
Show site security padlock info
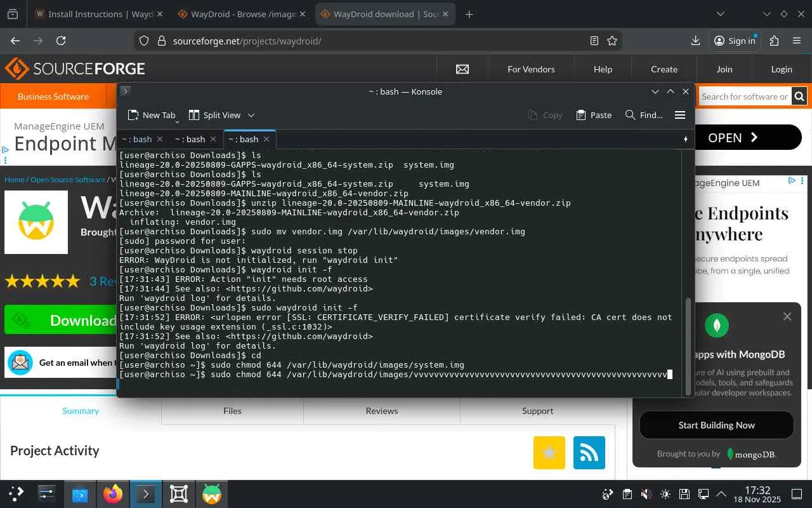[160, 41]
